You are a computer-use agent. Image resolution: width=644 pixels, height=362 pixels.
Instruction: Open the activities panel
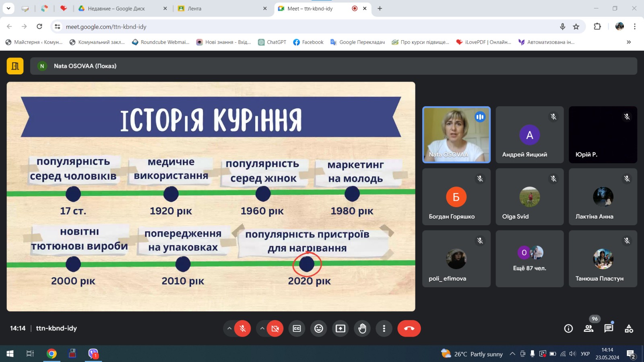pyautogui.click(x=629, y=329)
